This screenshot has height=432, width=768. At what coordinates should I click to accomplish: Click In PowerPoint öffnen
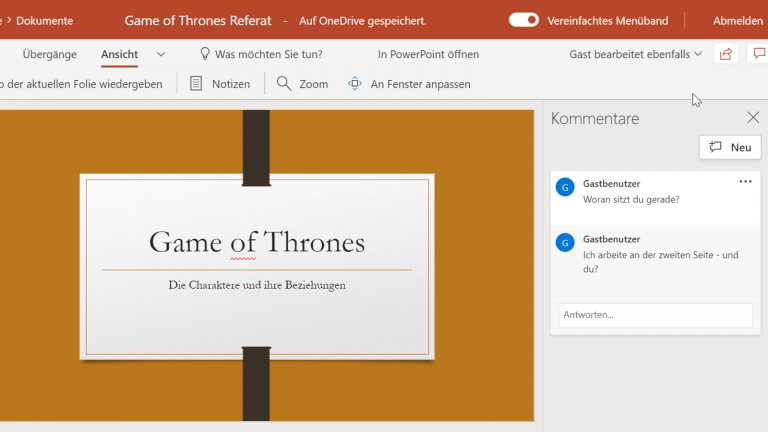click(428, 54)
